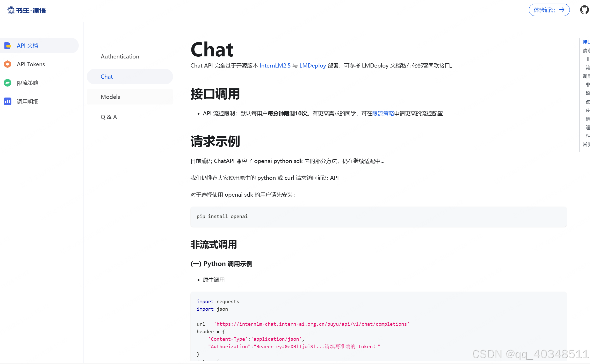Open the GitHub icon link
590x364 pixels.
(584, 10)
